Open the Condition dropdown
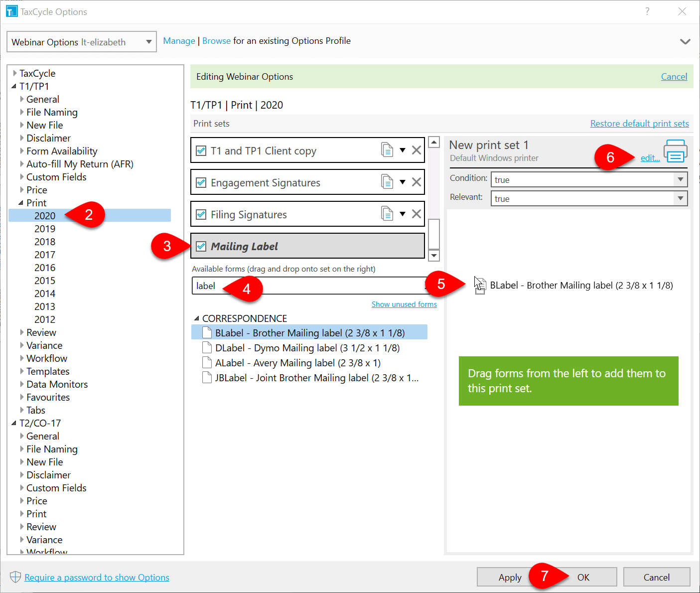Viewport: 700px width, 593px height. tap(680, 179)
